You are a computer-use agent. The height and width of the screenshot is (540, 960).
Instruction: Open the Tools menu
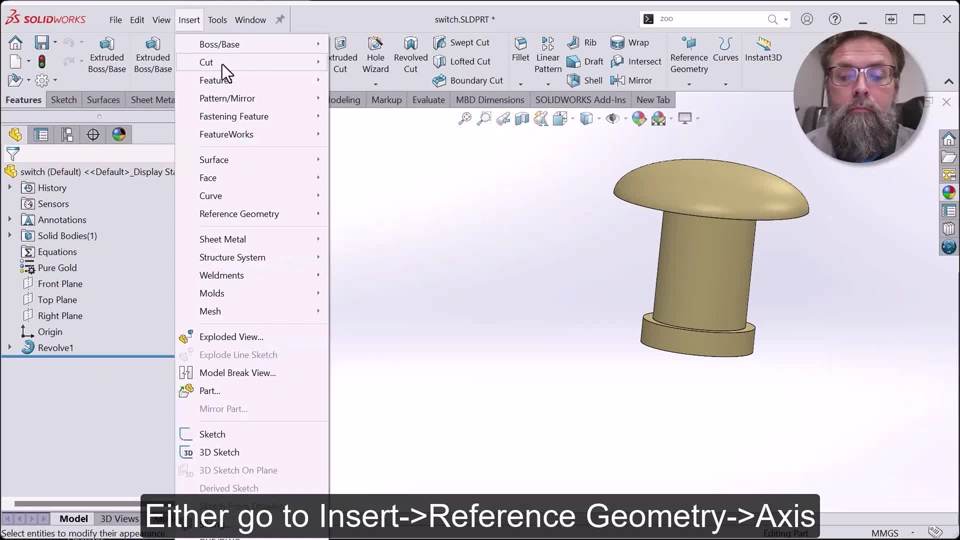point(217,20)
